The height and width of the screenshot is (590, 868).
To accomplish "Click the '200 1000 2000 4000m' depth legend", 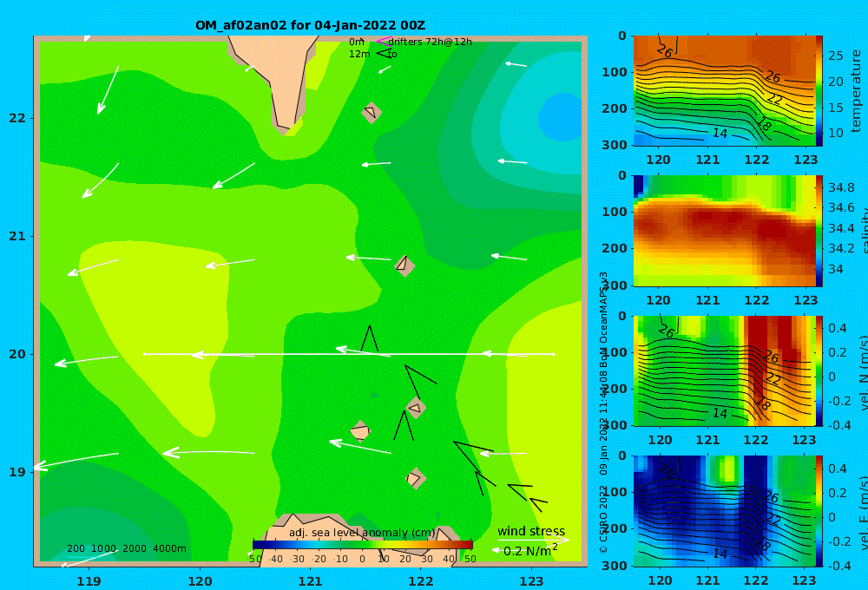I will [x=127, y=548].
